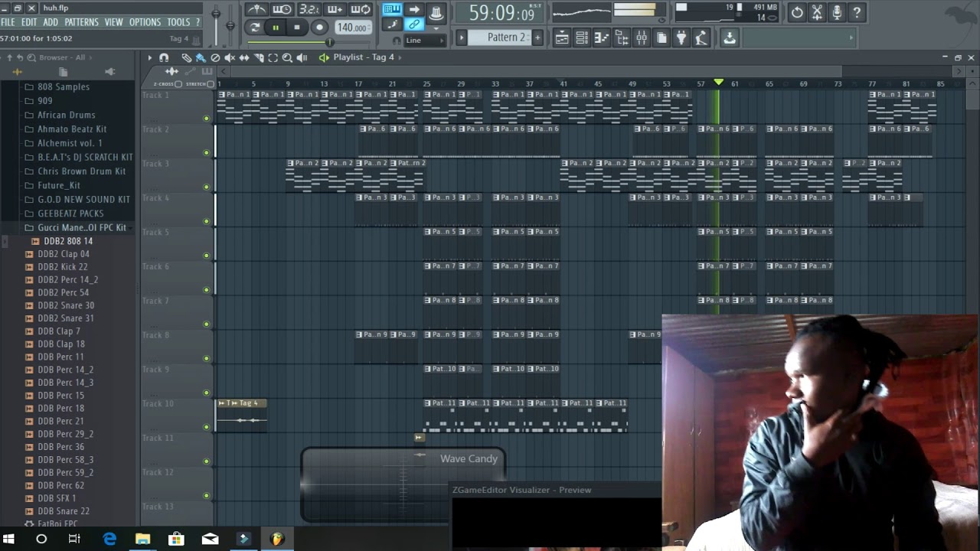Open the help question mark icon
This screenshot has height=551, width=980.
click(x=857, y=12)
